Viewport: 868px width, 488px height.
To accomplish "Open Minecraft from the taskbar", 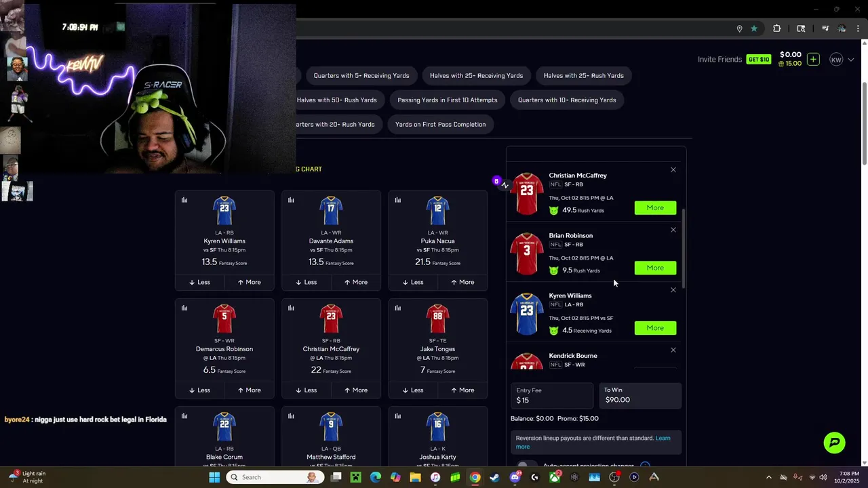I will click(x=355, y=477).
